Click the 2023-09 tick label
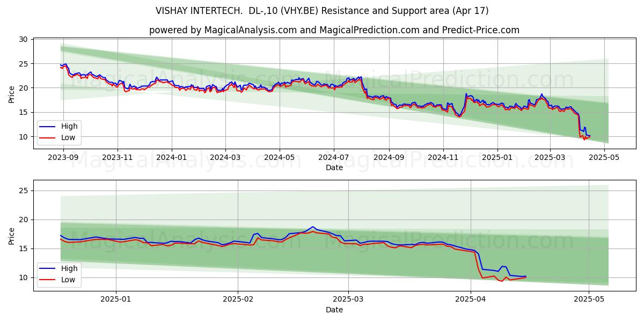 click(x=63, y=158)
